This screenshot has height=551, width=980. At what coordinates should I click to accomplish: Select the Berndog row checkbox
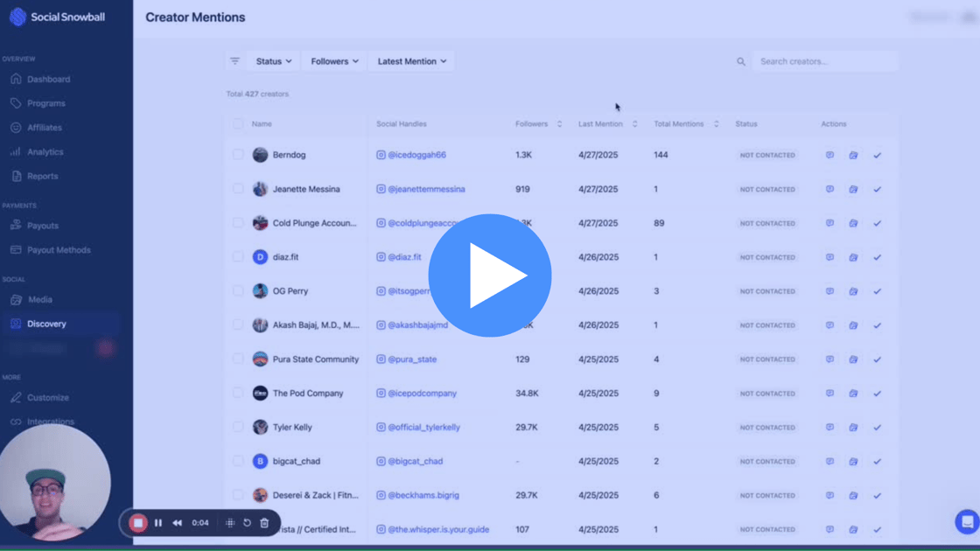coord(238,155)
